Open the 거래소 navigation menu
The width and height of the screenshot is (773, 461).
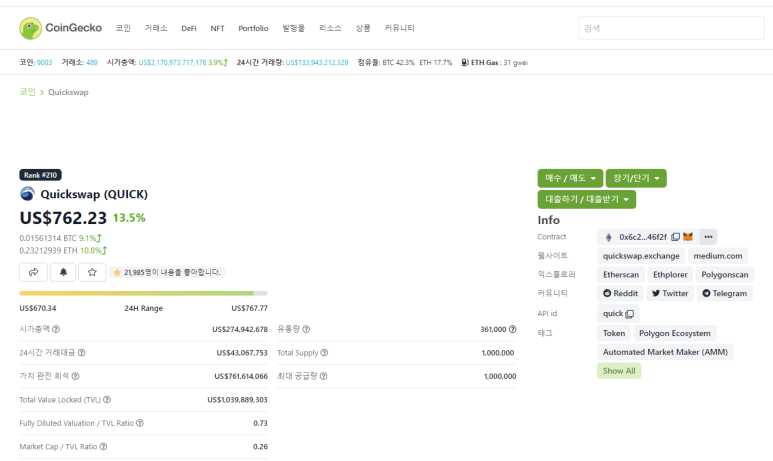pos(156,28)
